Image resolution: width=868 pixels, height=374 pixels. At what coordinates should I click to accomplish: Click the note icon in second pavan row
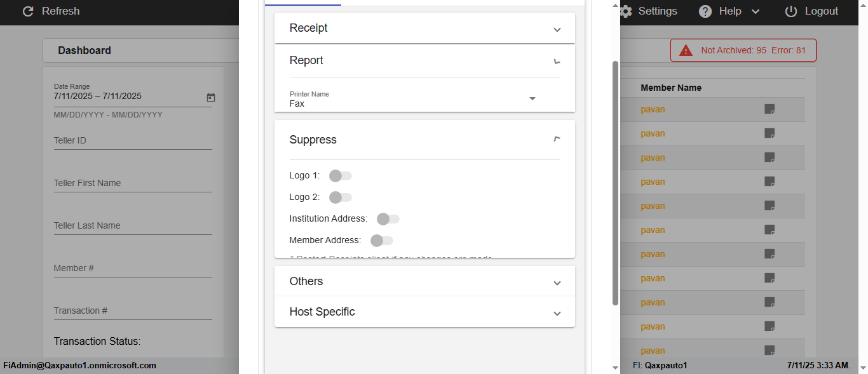tap(770, 133)
